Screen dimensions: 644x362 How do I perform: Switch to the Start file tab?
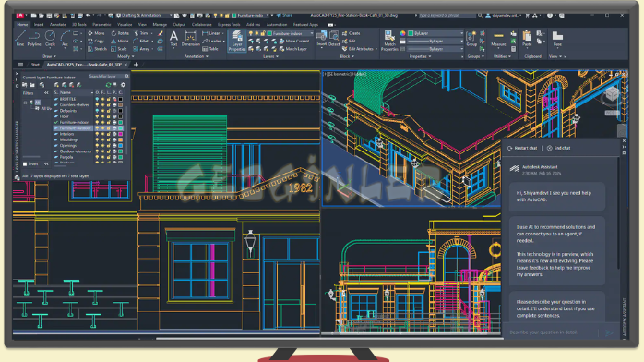click(35, 65)
